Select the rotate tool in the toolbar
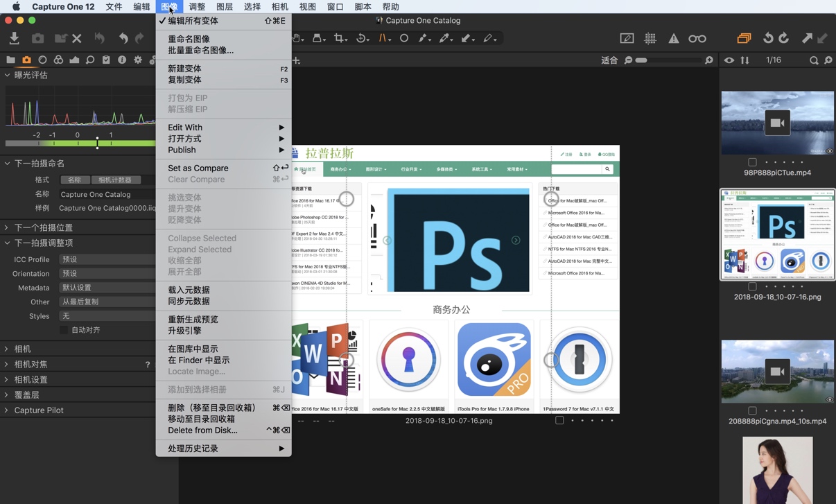Viewport: 836px width, 504px height. point(361,38)
